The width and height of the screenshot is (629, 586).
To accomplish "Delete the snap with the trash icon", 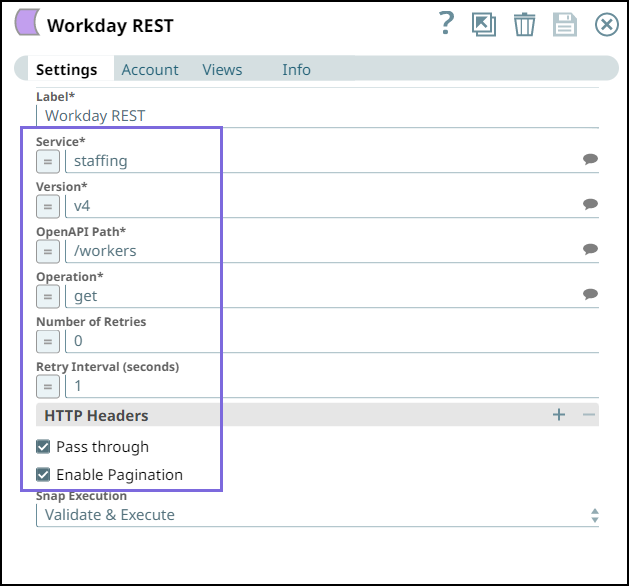I will click(524, 24).
